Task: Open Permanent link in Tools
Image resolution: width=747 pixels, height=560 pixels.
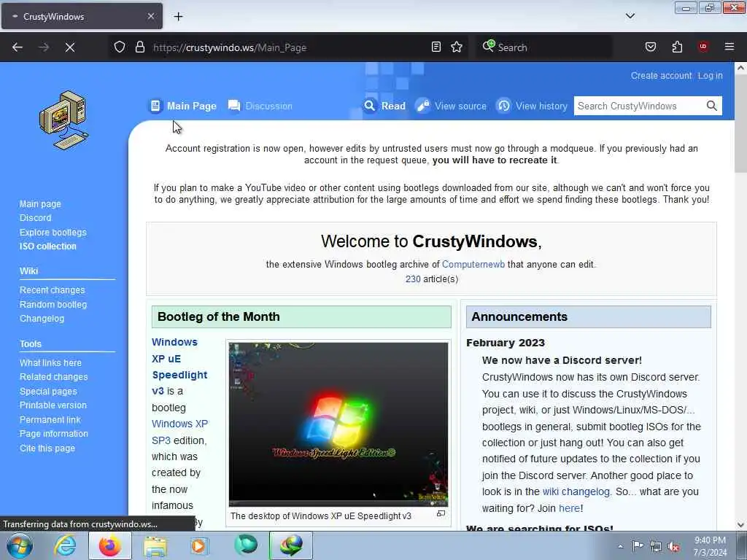Action: (x=50, y=419)
